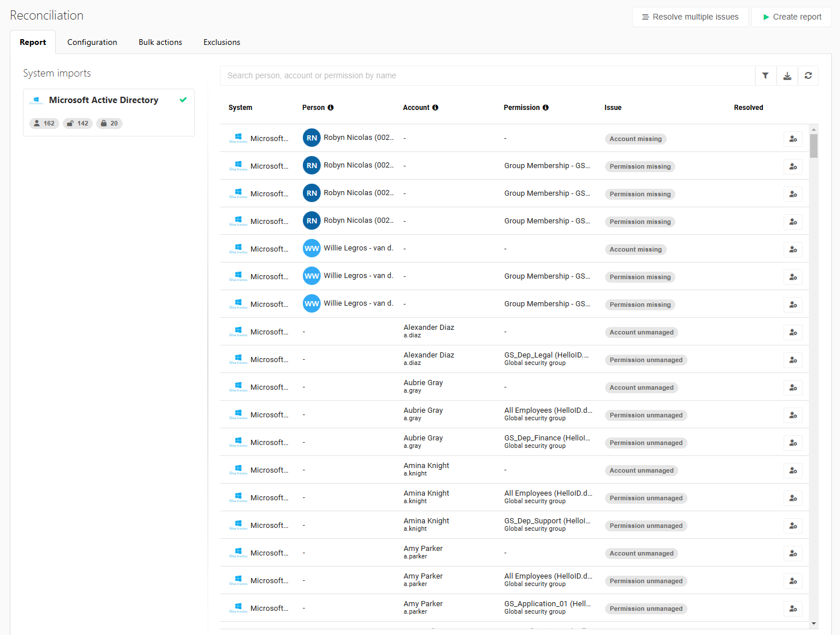Click GS_Dep_Finance permission text

(547, 438)
